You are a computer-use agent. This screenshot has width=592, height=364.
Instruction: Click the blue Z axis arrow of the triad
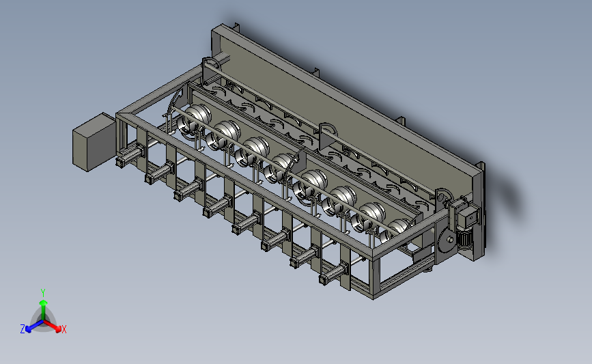click(x=34, y=326)
